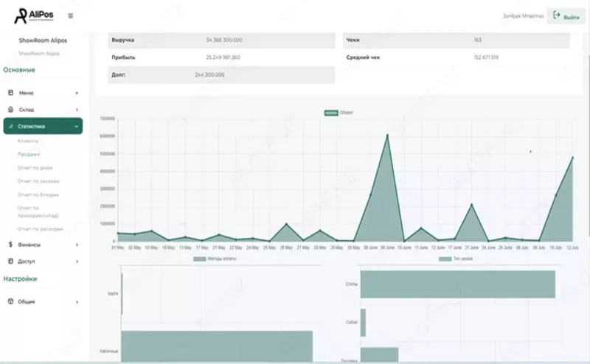Click the Доступ access icon
Viewport: 590px width, 364px height.
[10, 261]
